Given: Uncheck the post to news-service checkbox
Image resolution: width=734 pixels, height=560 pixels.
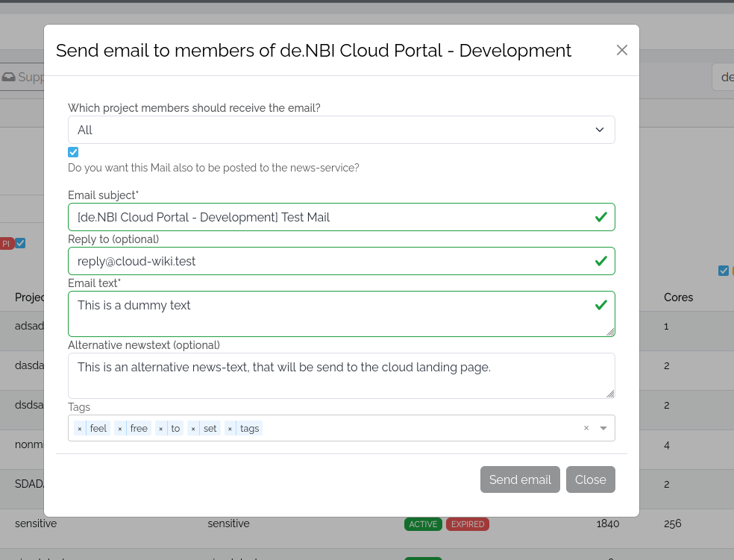Looking at the screenshot, I should (73, 152).
